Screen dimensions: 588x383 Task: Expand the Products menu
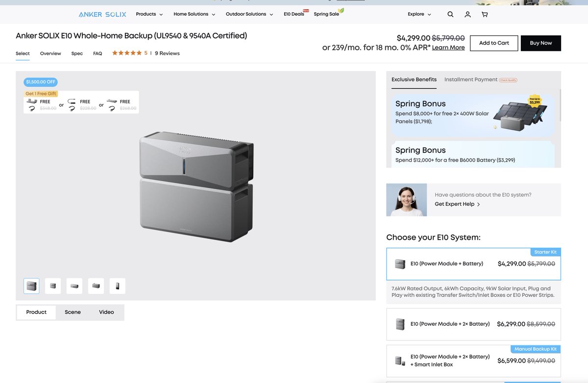[149, 14]
